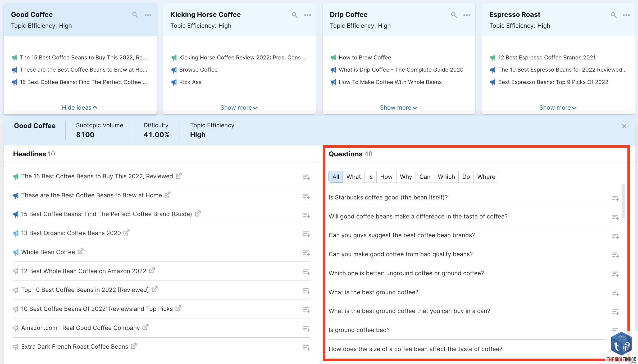The height and width of the screenshot is (364, 638).
Task: Filter questions by How
Action: 386,177
